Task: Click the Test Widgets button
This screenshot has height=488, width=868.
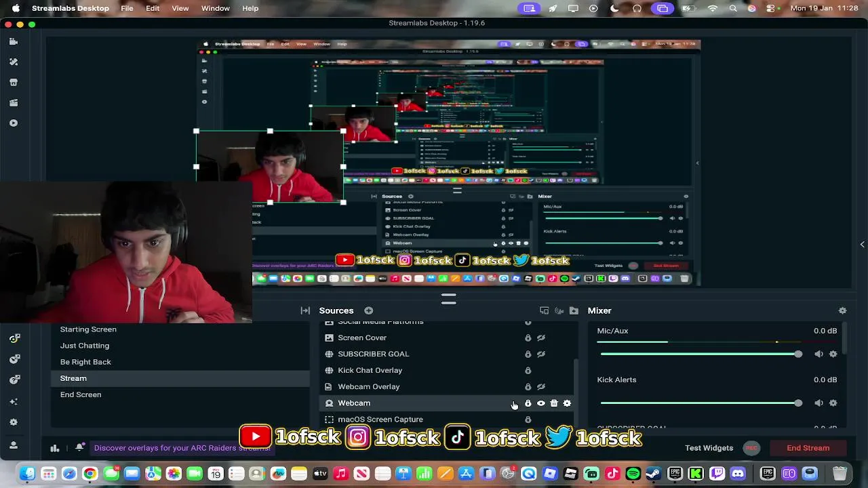Action: pyautogui.click(x=709, y=448)
